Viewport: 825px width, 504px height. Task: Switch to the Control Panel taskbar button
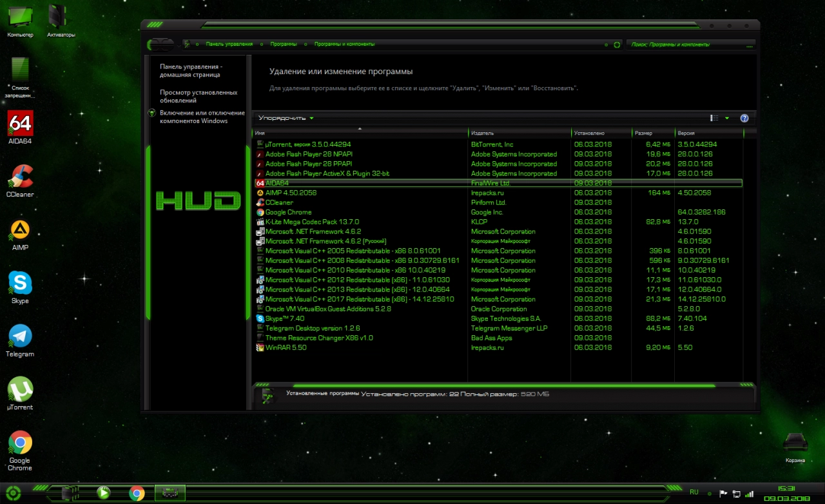pos(170,494)
